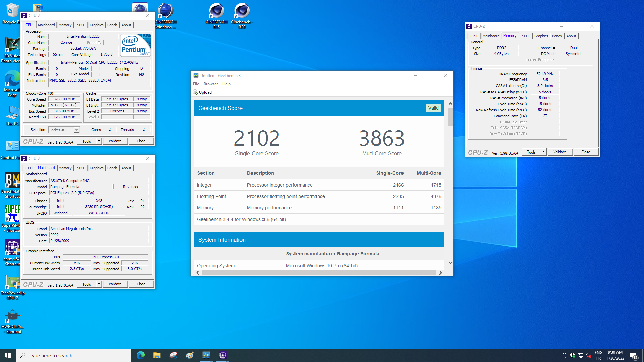Image resolution: width=644 pixels, height=362 pixels.
Task: Open Mainboard tab in top-left CPU-Z
Action: pyautogui.click(x=46, y=25)
